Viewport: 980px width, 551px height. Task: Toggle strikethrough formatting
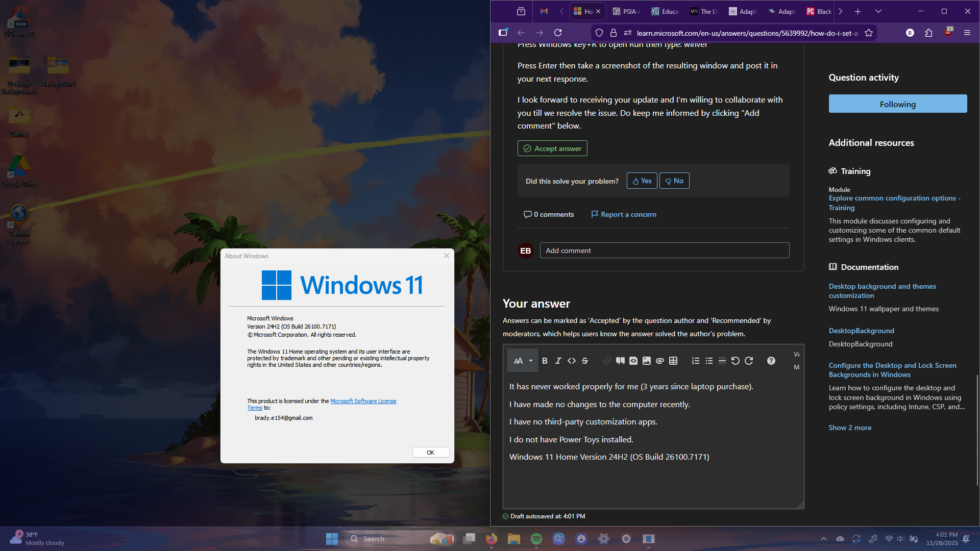tap(585, 361)
